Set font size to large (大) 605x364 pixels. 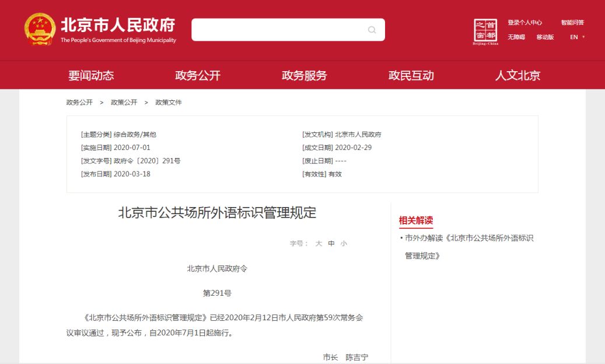(x=319, y=243)
